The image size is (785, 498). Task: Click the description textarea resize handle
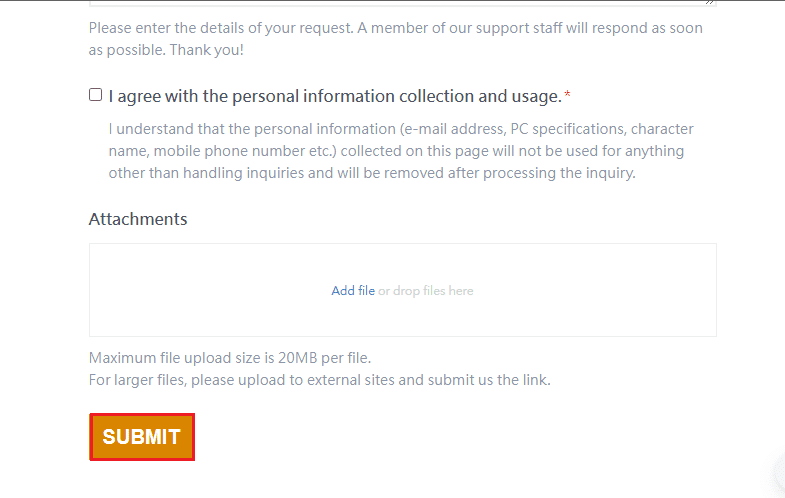[x=711, y=3]
